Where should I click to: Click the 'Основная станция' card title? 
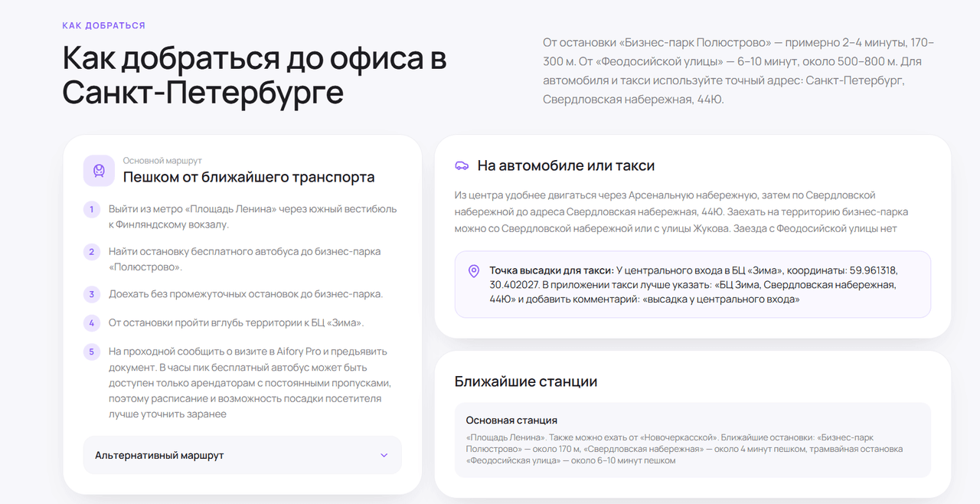[511, 421]
